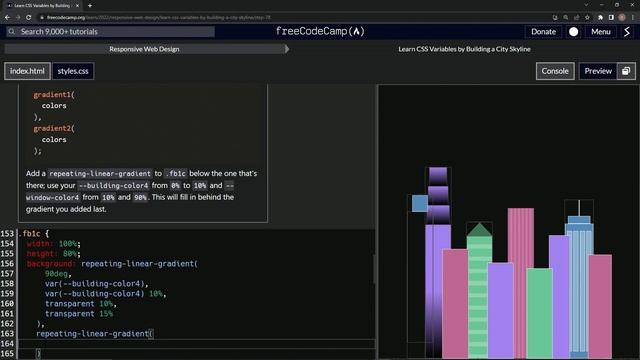The width and height of the screenshot is (640, 360).
Task: Open the Chrome profile avatar
Action: coord(622,18)
